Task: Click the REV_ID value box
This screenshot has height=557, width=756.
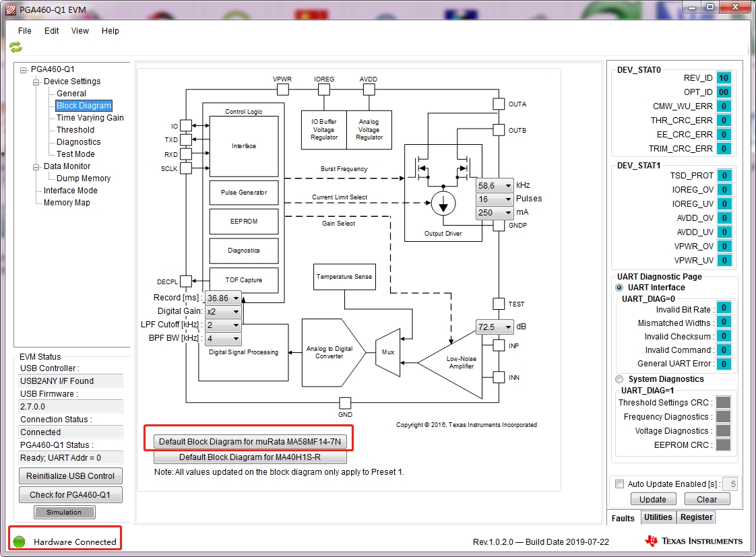Action: click(x=724, y=78)
